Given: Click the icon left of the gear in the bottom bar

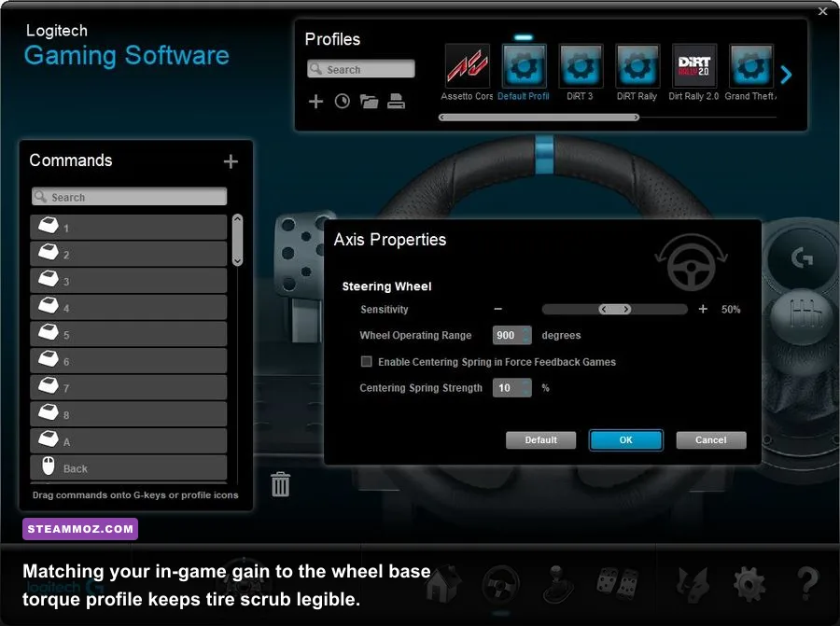Looking at the screenshot, I should coord(692,584).
